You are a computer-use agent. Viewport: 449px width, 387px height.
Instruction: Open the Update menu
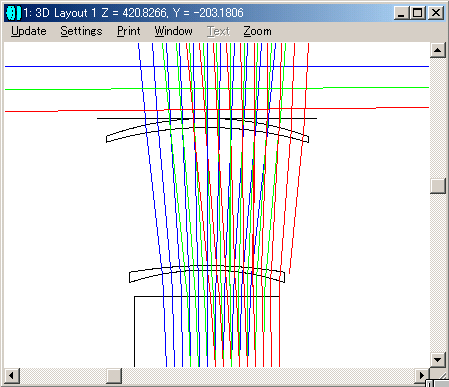[x=29, y=31]
